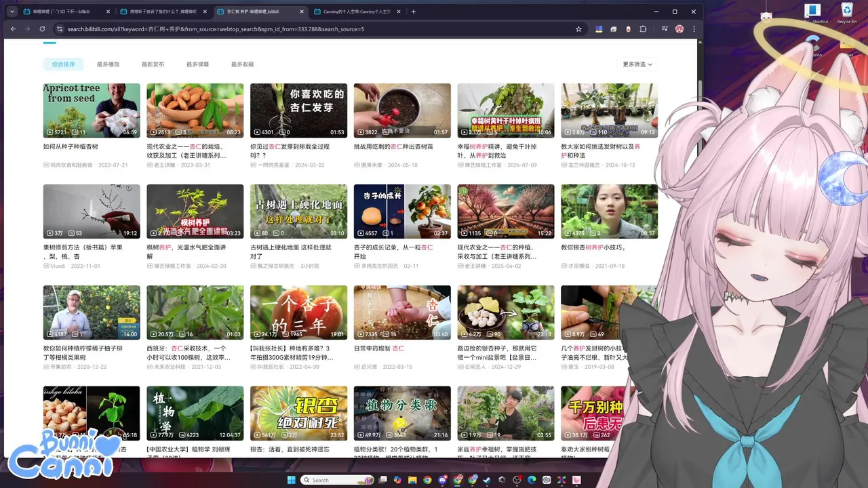Open the 你喜欢吃的杏仁发芽 video thumbnail
Viewport: 868px width, 488px height.
pos(298,110)
